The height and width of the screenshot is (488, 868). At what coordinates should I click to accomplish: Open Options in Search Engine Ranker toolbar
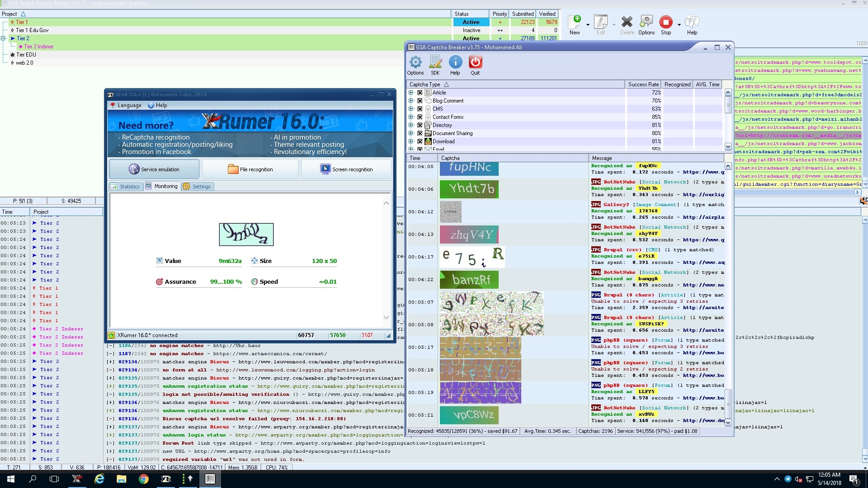[646, 25]
